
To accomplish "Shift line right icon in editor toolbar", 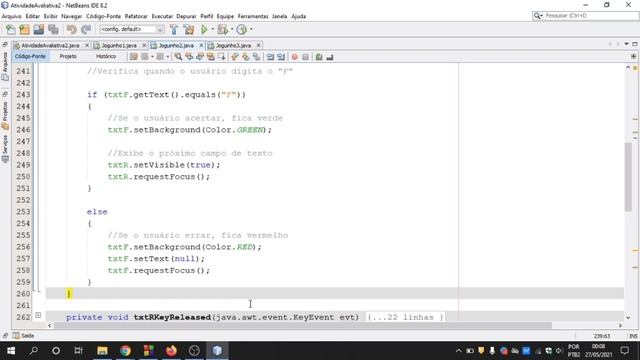I will click(281, 57).
